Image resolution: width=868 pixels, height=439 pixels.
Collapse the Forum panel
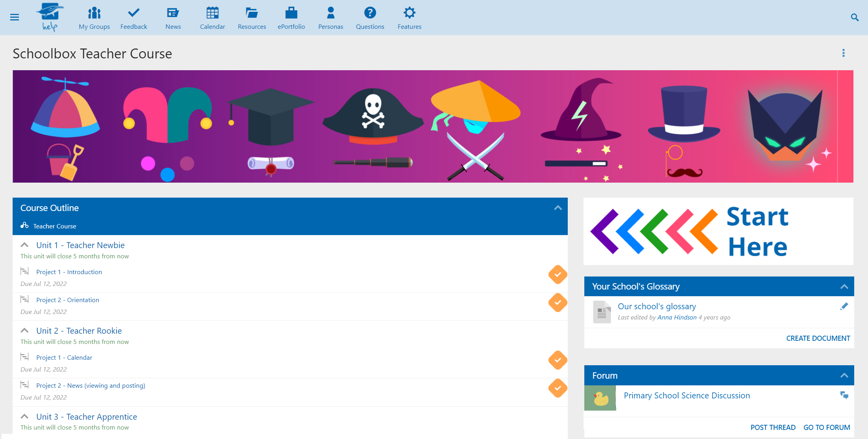tap(844, 375)
